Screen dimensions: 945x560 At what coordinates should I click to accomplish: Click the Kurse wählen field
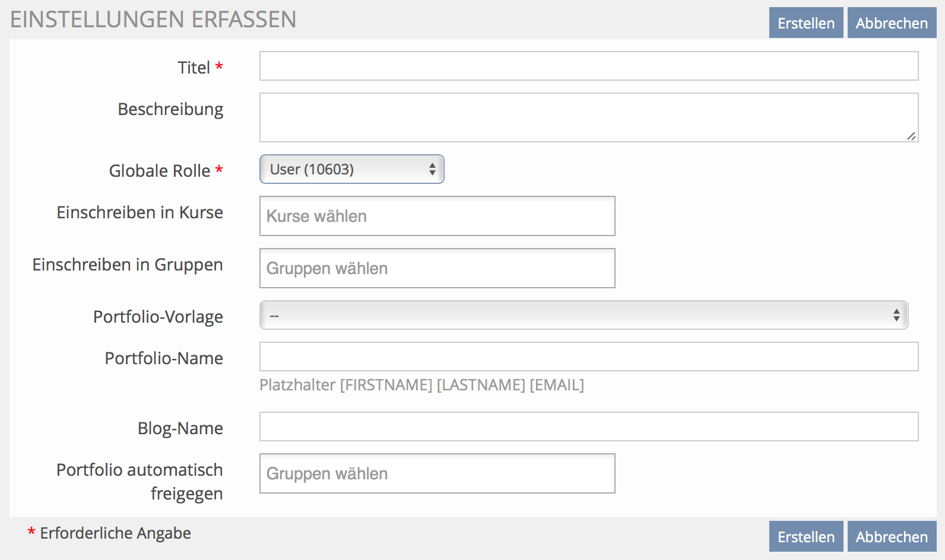point(437,216)
